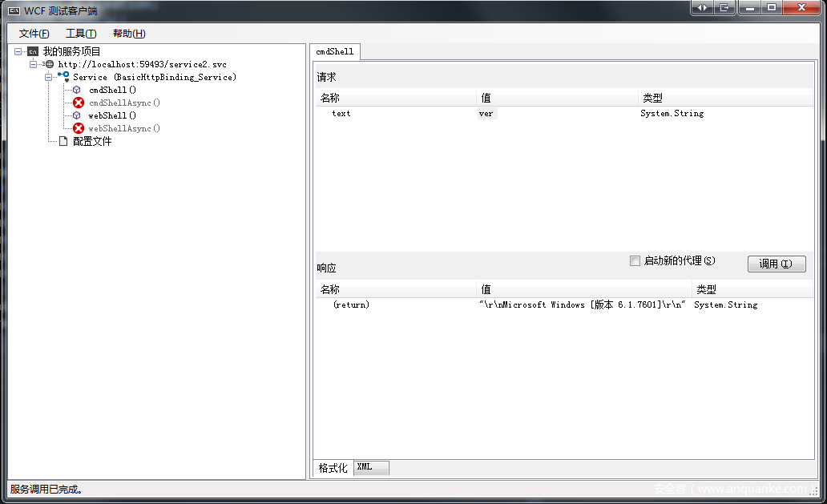Click the Service contract endpoint icon
Viewport: 827px width, 504px height.
point(64,76)
